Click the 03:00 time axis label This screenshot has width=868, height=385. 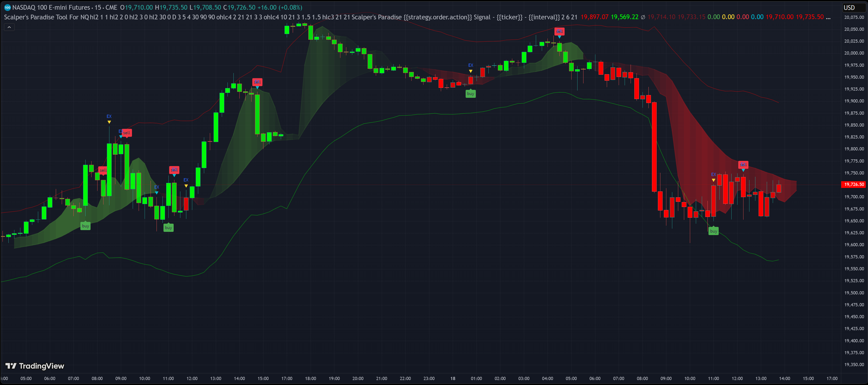[x=524, y=378]
